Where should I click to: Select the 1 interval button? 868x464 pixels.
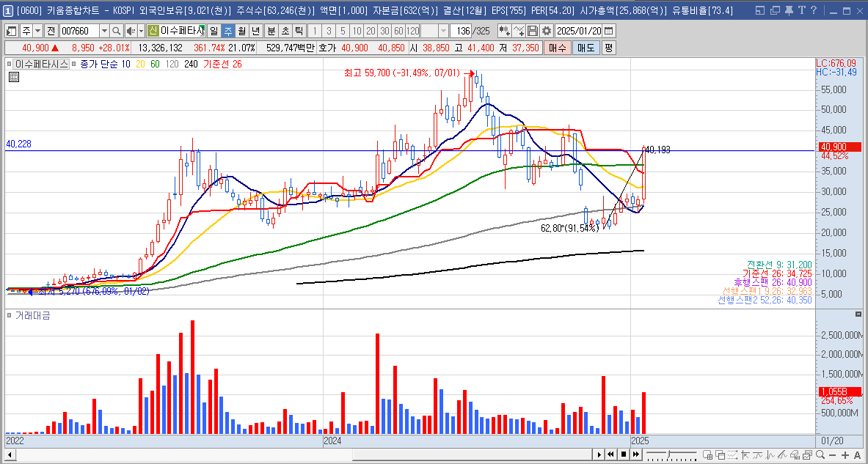pos(314,31)
